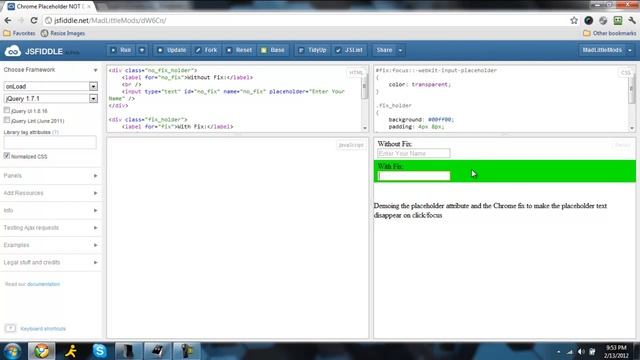Open the jQuery 1.7.1 version dropdown
This screenshot has height=360, width=640.
[x=51, y=99]
